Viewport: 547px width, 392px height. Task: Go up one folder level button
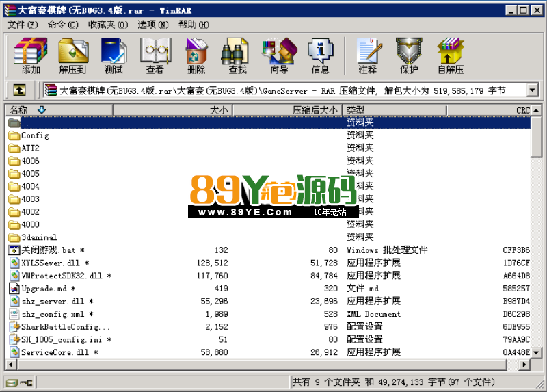point(20,90)
